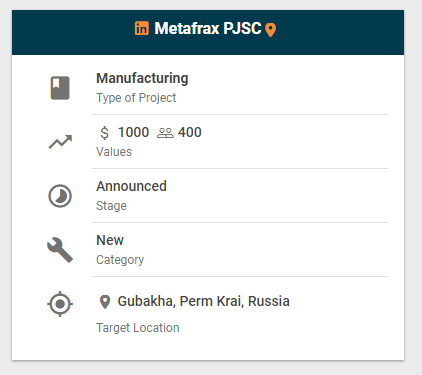Click the people group icon beside 400
This screenshot has height=375, width=422.
coord(165,133)
